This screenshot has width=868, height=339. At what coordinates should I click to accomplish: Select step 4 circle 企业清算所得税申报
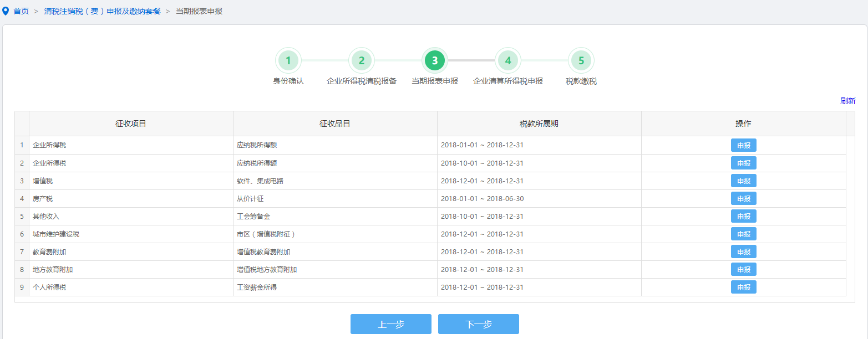(x=507, y=61)
